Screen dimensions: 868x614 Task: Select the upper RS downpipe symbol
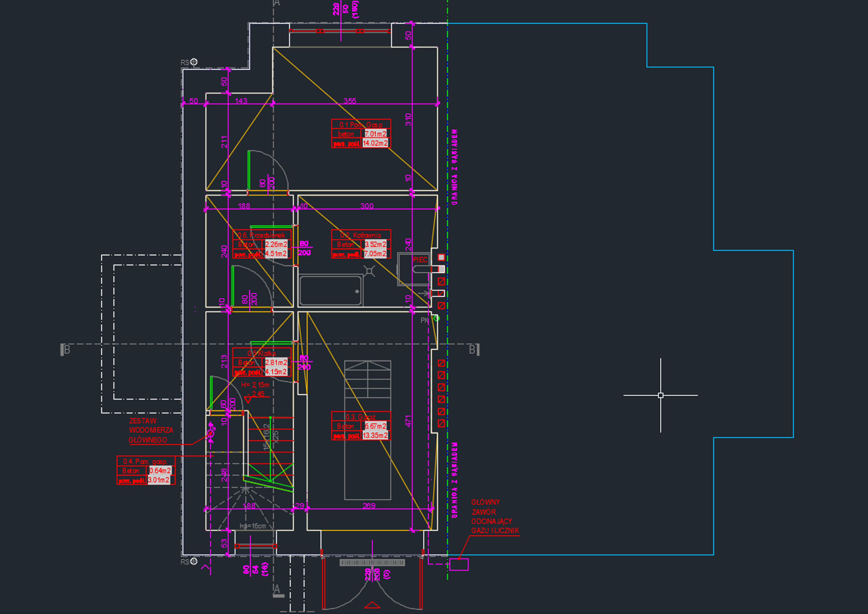(x=194, y=62)
